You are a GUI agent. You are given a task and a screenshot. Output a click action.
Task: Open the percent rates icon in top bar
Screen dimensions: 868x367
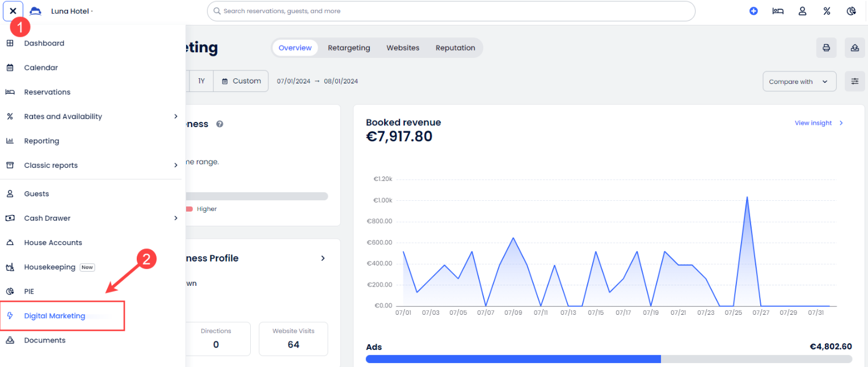tap(827, 11)
